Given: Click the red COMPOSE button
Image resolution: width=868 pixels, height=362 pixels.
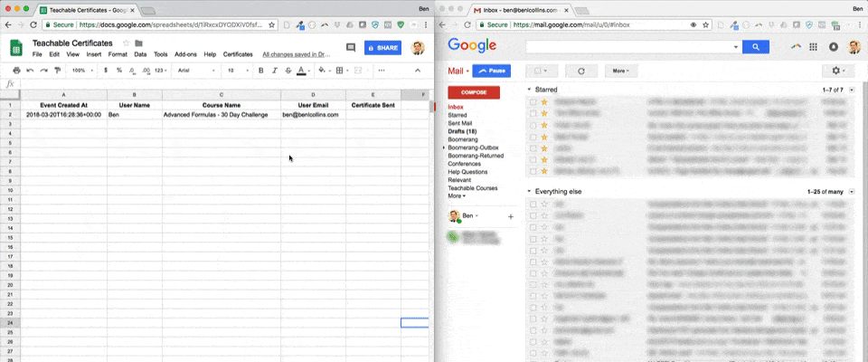Looking at the screenshot, I should click(x=474, y=92).
